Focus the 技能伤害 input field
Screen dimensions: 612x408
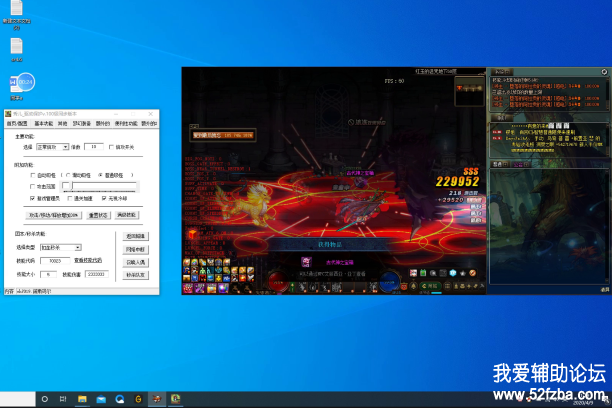tap(96, 274)
